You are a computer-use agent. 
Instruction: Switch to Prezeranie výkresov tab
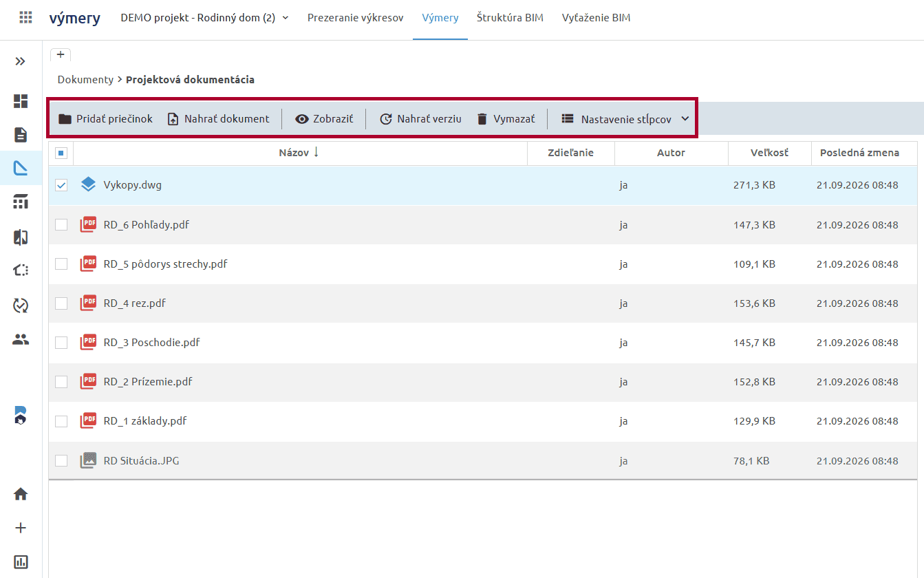tap(355, 18)
